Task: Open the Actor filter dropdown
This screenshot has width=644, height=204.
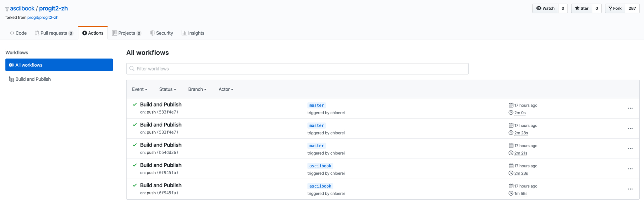Action: pos(226,89)
